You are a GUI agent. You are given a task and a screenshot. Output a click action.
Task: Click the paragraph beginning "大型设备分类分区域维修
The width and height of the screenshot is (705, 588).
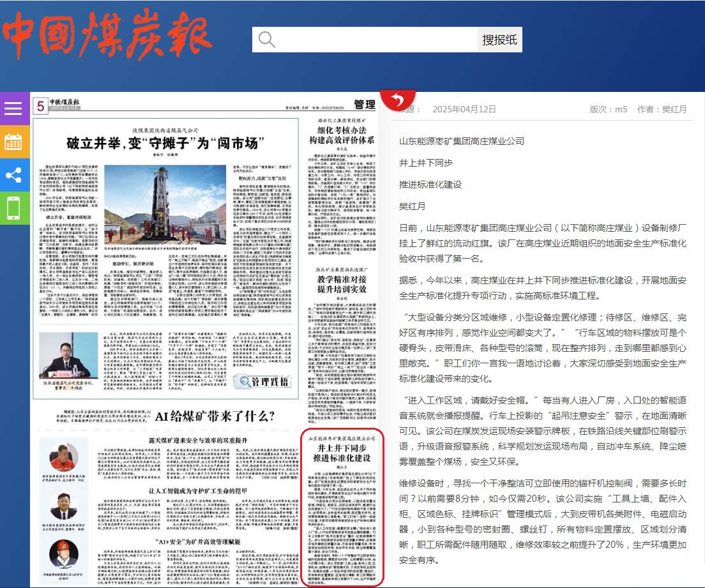click(543, 348)
